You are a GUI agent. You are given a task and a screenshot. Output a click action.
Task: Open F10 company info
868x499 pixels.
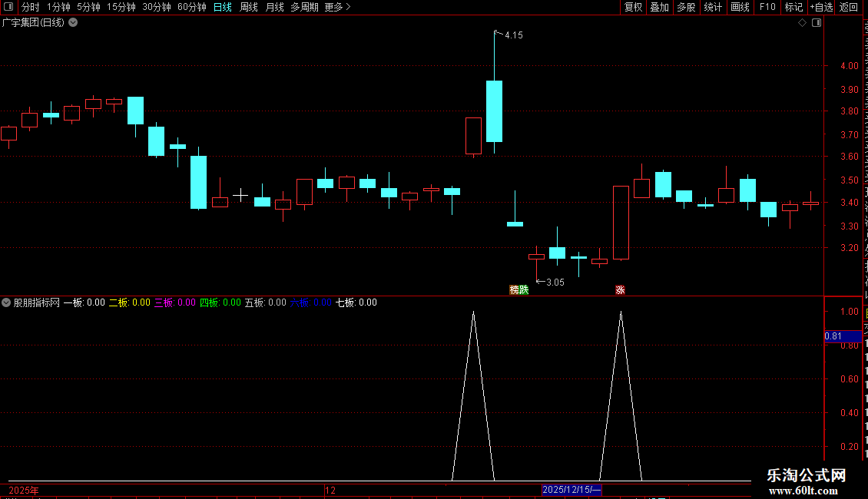pos(767,7)
